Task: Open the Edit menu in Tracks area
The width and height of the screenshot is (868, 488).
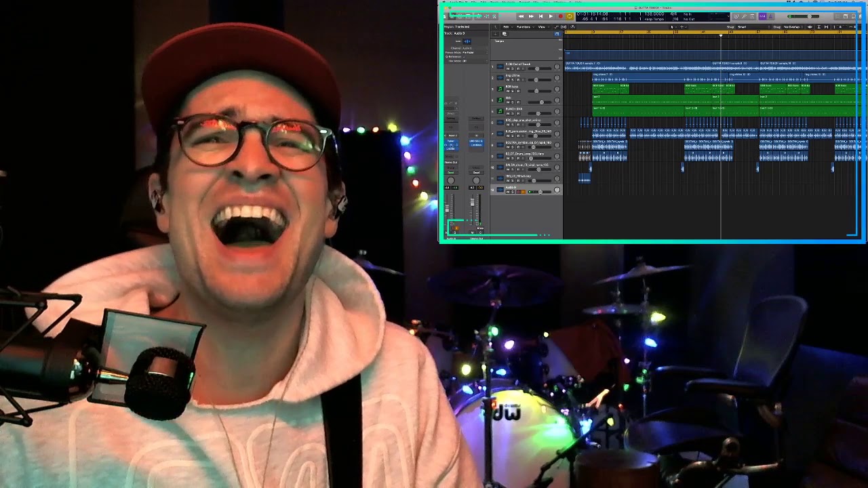Action: 506,27
